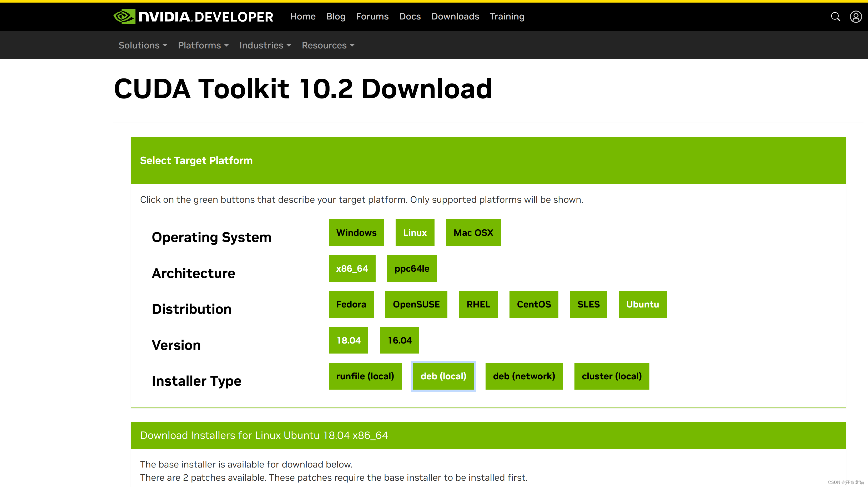Open the Downloads page

tap(455, 16)
